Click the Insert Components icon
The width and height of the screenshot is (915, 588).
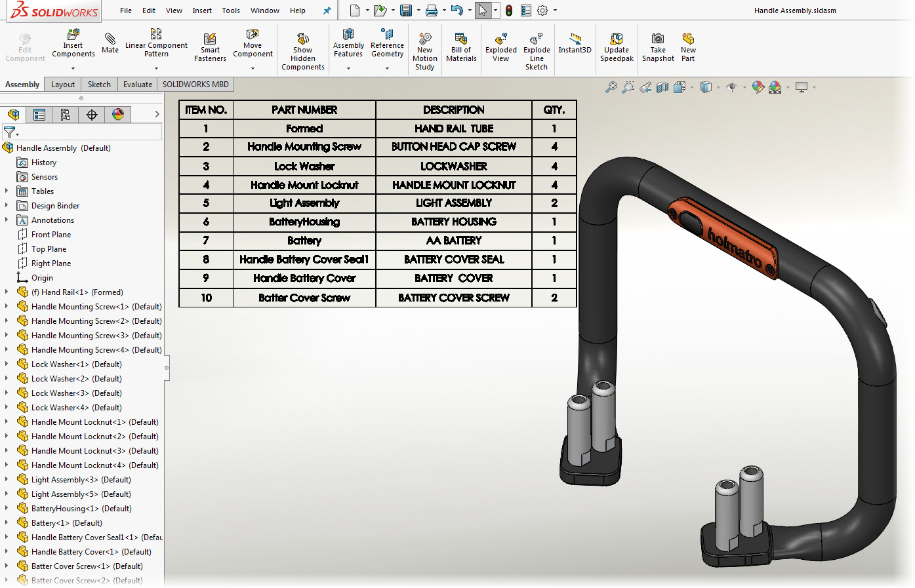click(x=73, y=33)
